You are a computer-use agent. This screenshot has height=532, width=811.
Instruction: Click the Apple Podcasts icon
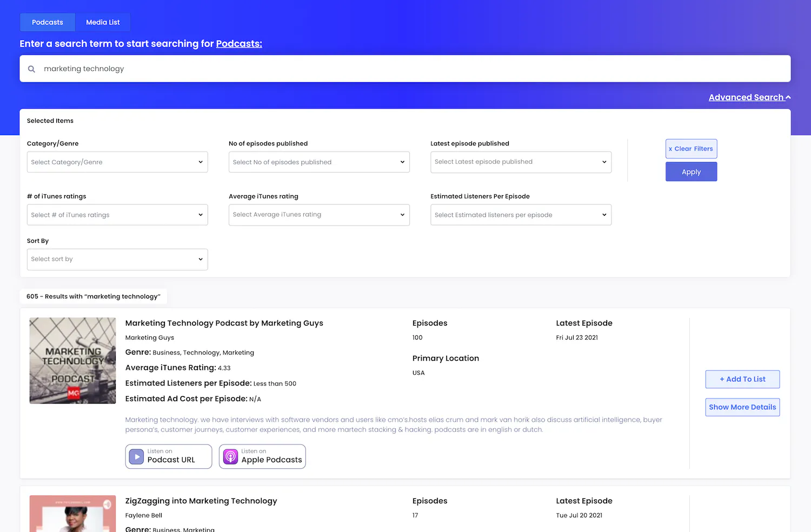[230, 457]
